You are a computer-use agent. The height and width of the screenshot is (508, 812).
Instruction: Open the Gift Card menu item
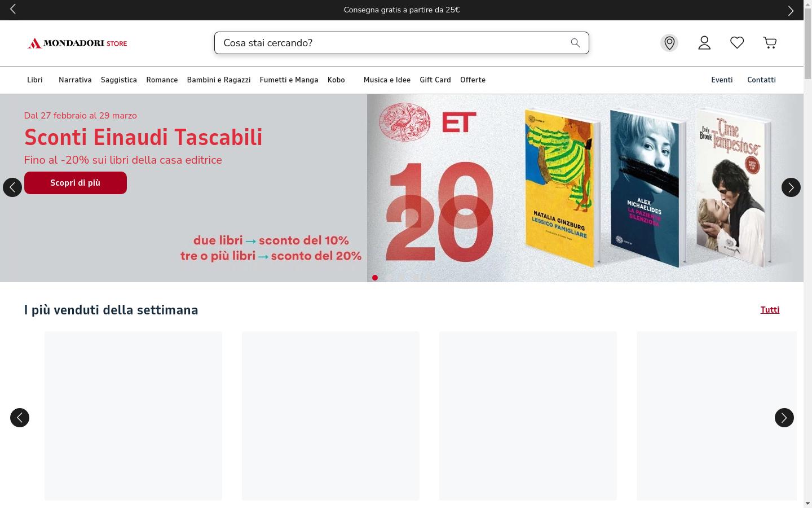point(435,80)
